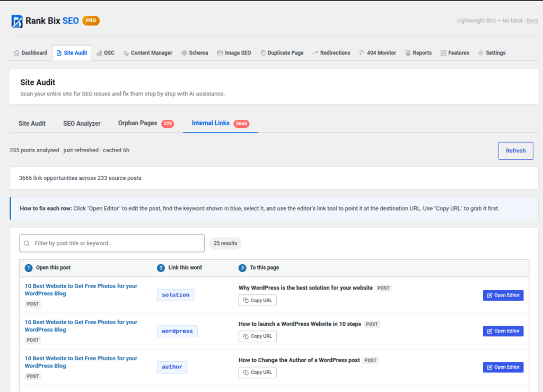Screen dimensions: 543x392
Task: Click the edit pencil icon in 'author' row
Action: tap(489, 368)
